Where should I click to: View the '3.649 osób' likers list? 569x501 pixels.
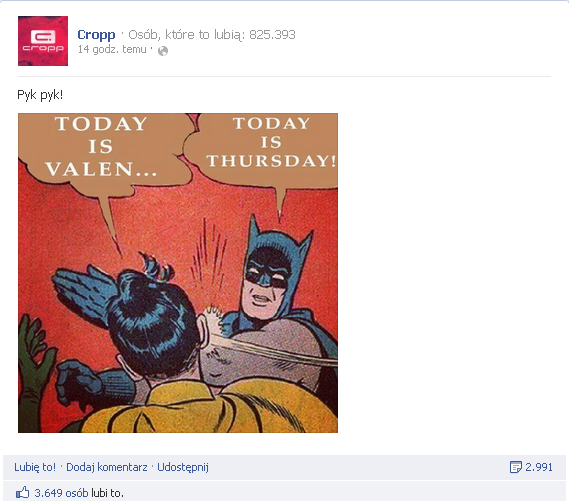pos(61,493)
